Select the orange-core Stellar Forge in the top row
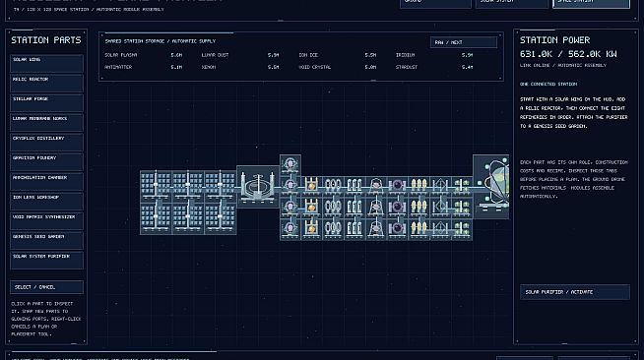 tap(312, 187)
